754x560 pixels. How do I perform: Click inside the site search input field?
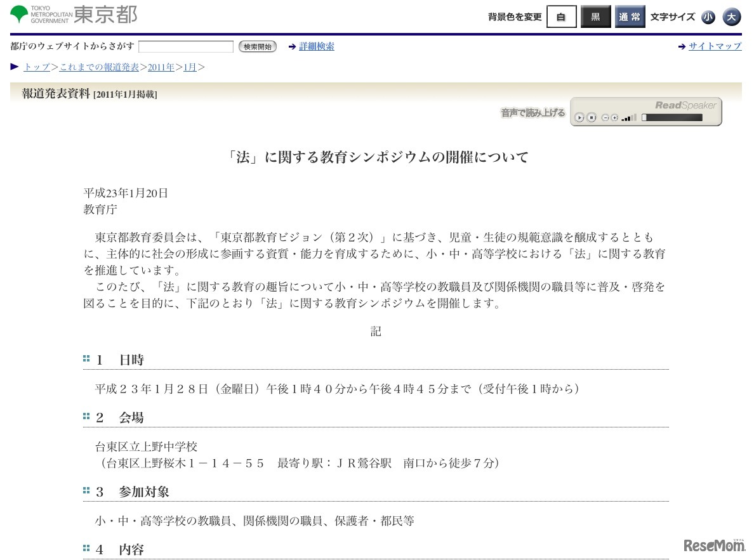coord(185,46)
